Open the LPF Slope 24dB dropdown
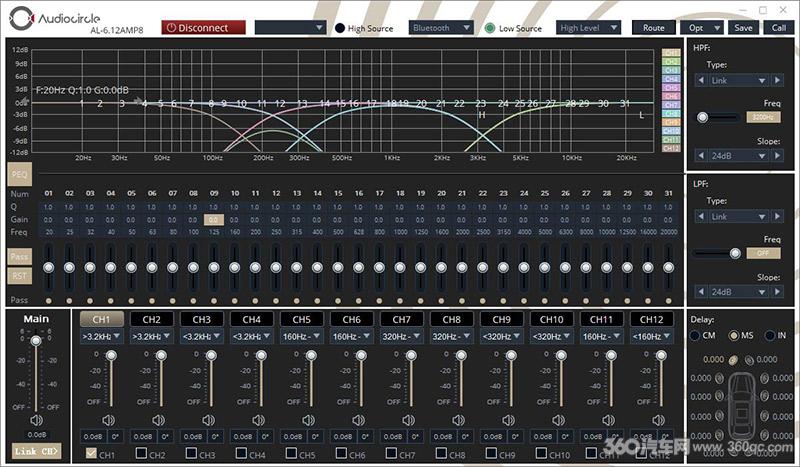The width and height of the screenshot is (800, 467). [x=739, y=292]
